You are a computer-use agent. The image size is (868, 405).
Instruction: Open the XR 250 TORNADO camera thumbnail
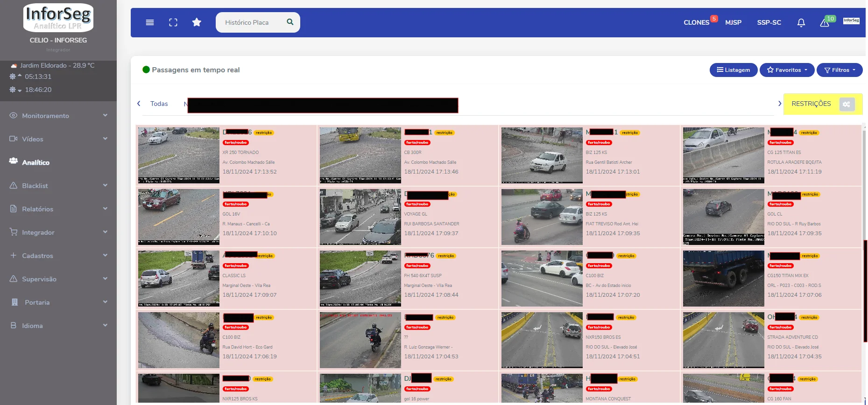(179, 155)
